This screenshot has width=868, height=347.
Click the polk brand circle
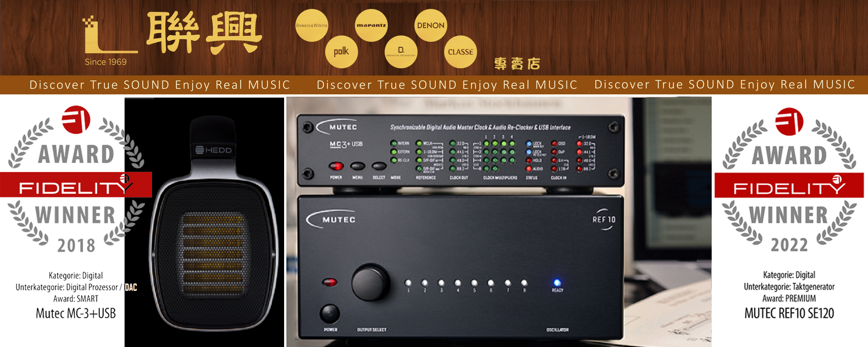[342, 52]
